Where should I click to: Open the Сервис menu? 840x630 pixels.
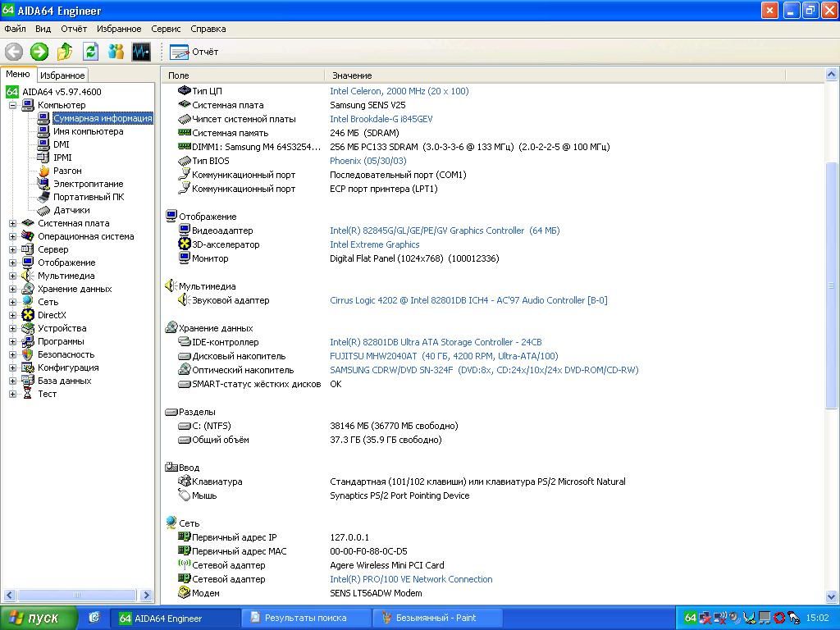click(x=166, y=29)
